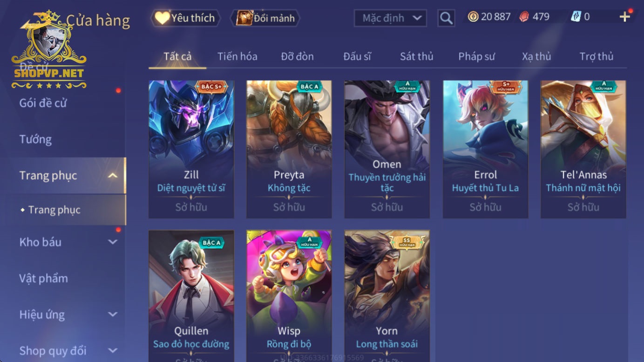Open the Yêu thích heart favorites
The image size is (644, 362).
pos(185,18)
